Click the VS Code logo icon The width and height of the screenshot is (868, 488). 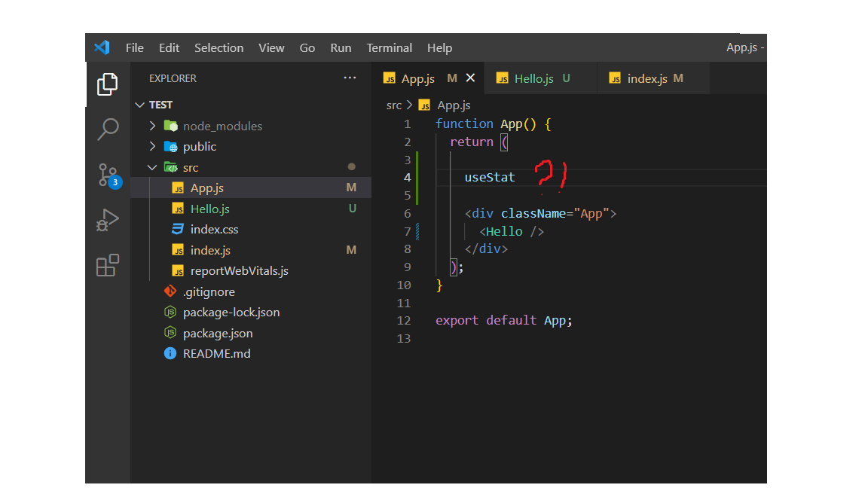coord(102,47)
